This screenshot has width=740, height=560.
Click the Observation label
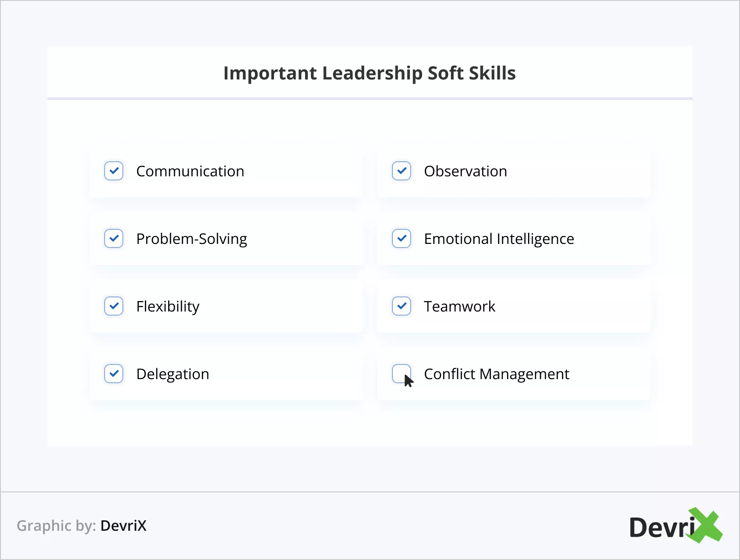pyautogui.click(x=465, y=171)
